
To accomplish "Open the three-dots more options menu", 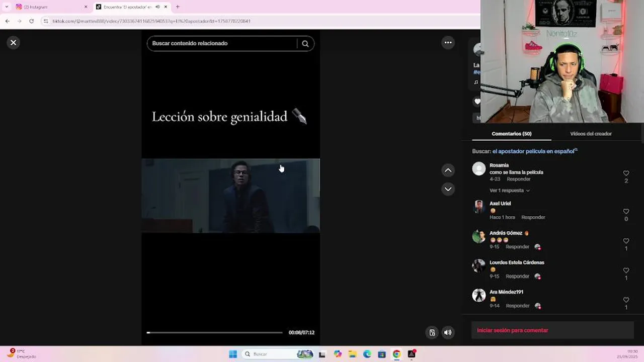I will [448, 43].
